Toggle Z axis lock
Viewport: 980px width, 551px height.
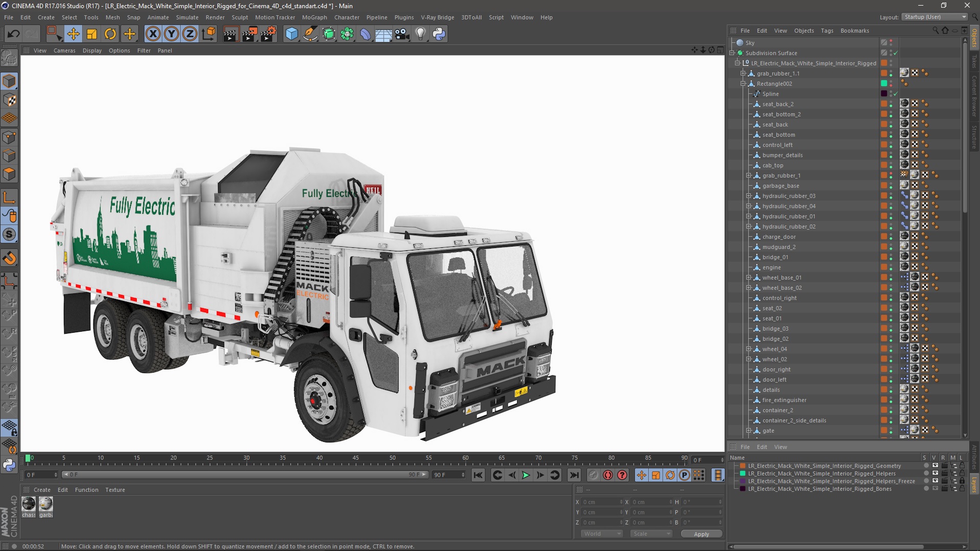pos(190,34)
